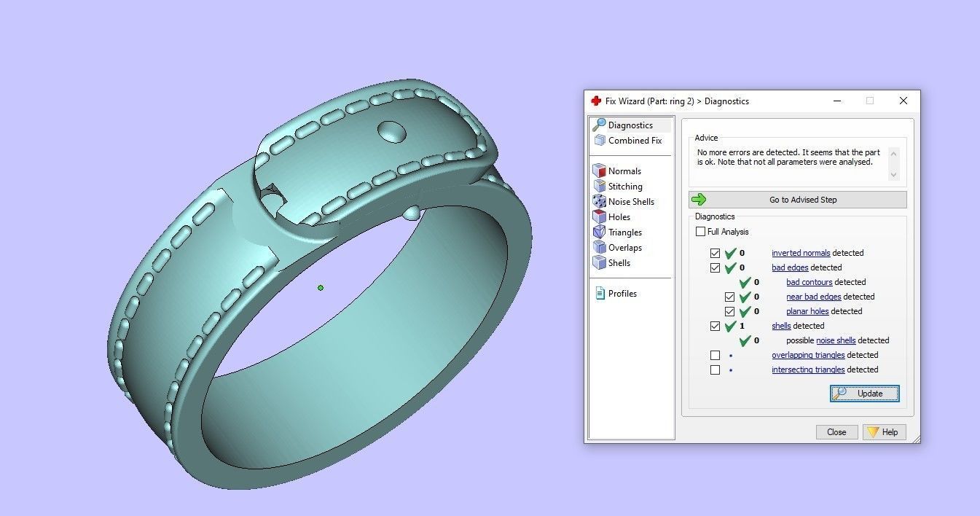Image resolution: width=980 pixels, height=516 pixels.
Task: Open the bad contours link
Action: coord(809,282)
